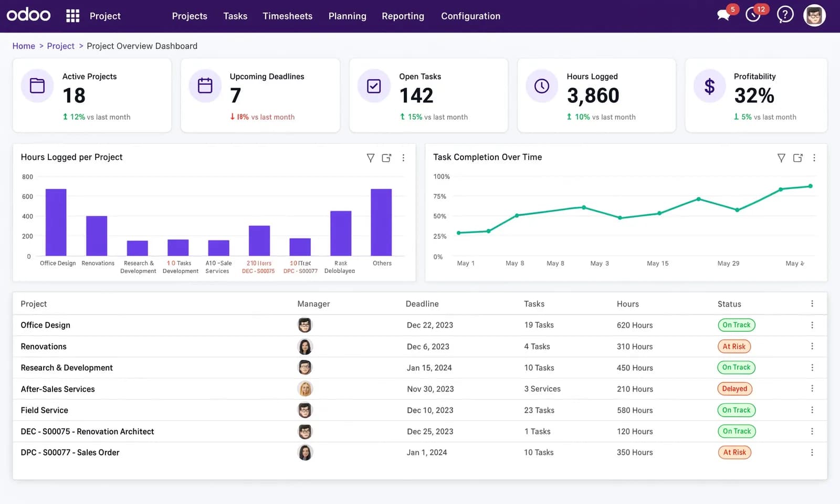Viewport: 840px width, 504px height.
Task: Click the Renovations bar in chart
Action: pyautogui.click(x=97, y=236)
